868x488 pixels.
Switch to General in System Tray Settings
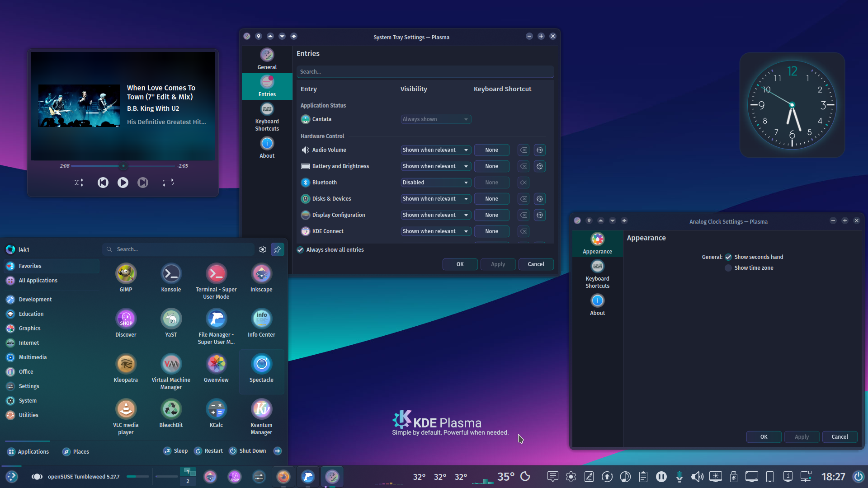tap(267, 59)
